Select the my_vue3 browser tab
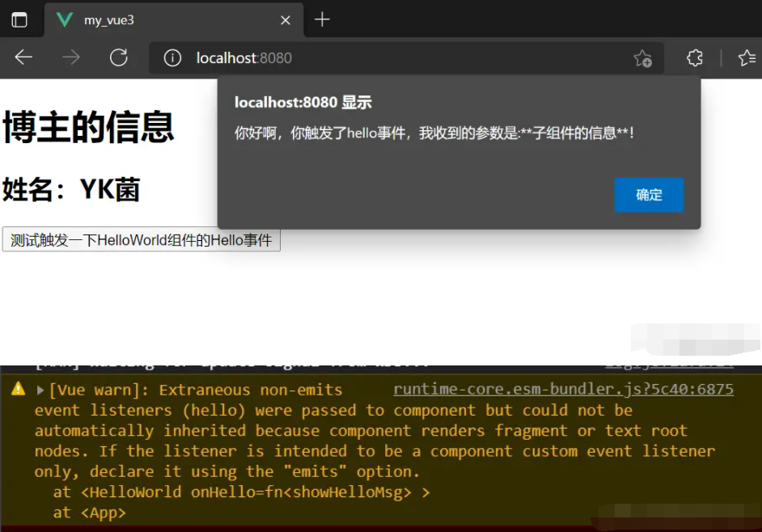Image resolution: width=762 pixels, height=532 pixels. (173, 20)
